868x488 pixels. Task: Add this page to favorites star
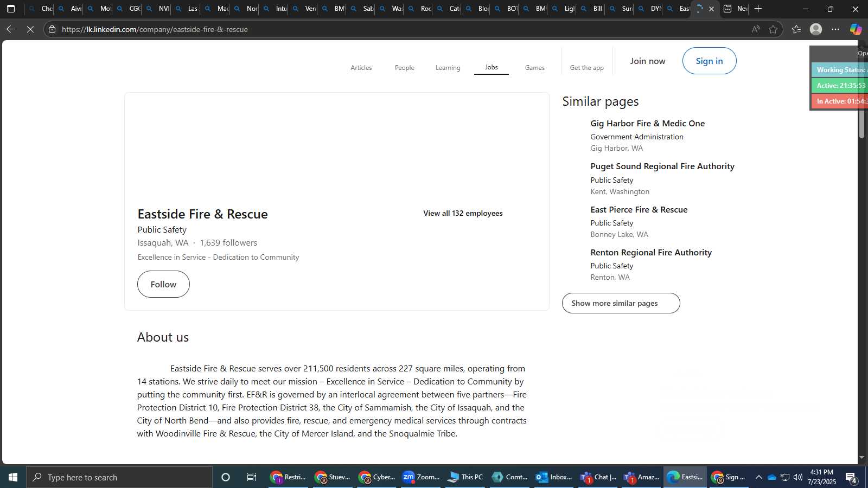(x=773, y=29)
